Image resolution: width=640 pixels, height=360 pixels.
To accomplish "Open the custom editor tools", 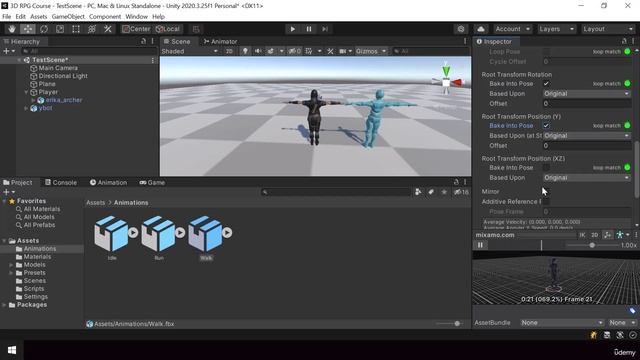I will (x=108, y=29).
